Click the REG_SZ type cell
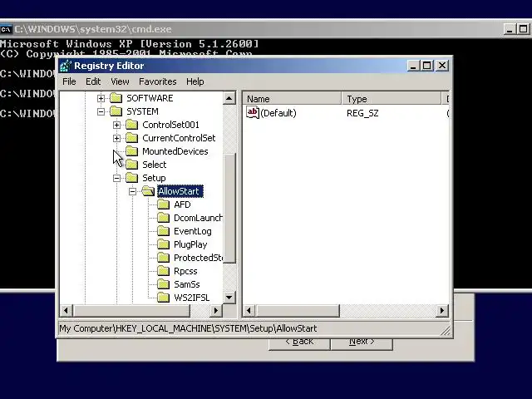 [x=362, y=113]
